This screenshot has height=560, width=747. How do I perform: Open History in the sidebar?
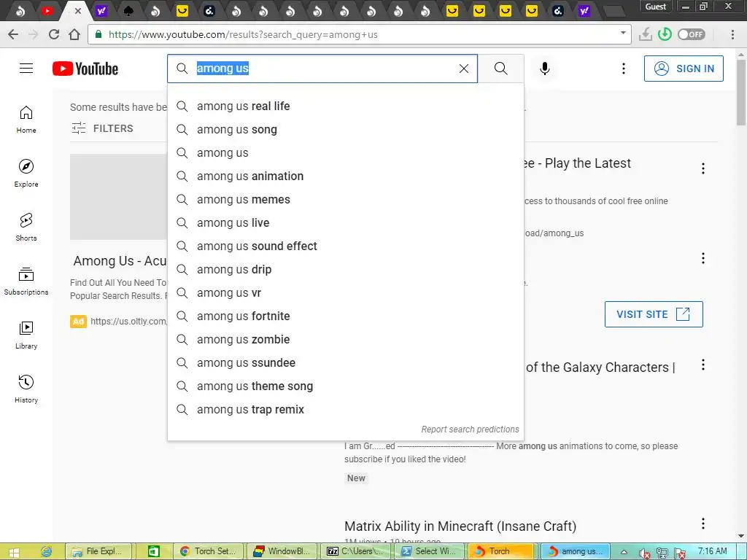pyautogui.click(x=26, y=389)
